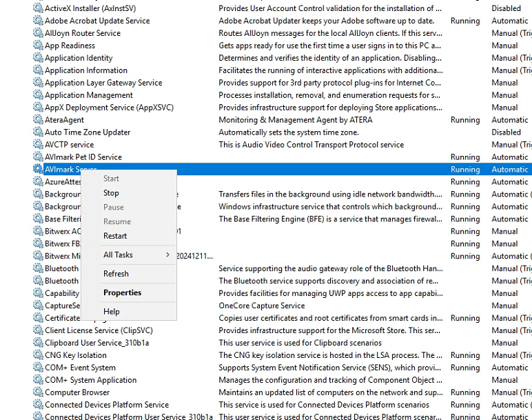Viewport: 532px width, 420px height.
Task: Select Refresh from the context menu
Action: (116, 274)
